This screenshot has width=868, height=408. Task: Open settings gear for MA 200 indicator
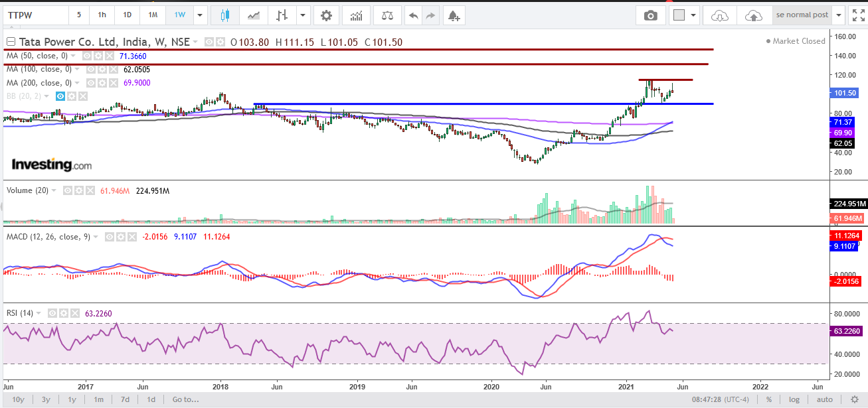tap(102, 82)
